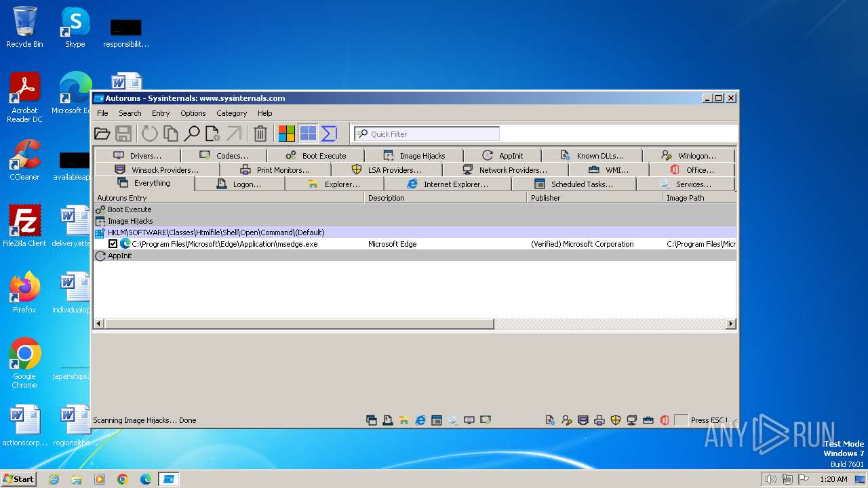868x488 pixels.
Task: Click the Explorer folder icon in status bar
Action: pyautogui.click(x=403, y=420)
